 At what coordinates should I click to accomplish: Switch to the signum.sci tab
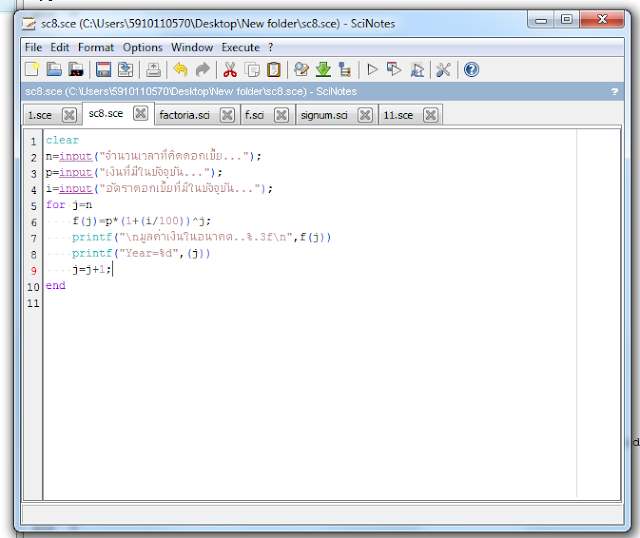(x=324, y=115)
